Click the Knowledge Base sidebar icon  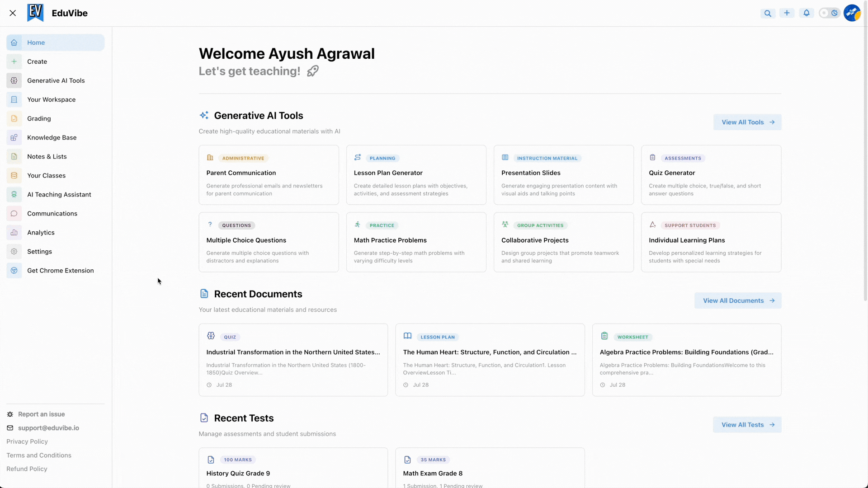14,137
